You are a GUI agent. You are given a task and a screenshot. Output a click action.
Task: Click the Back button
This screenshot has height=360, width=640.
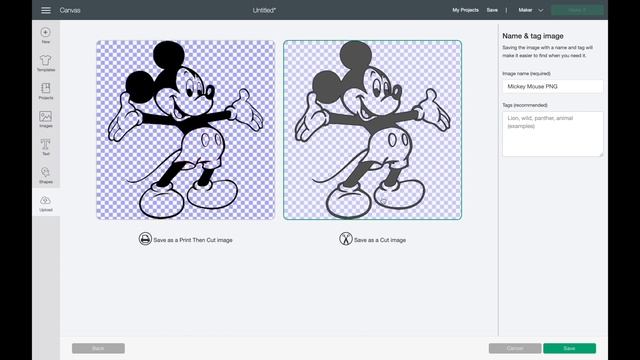(x=98, y=348)
